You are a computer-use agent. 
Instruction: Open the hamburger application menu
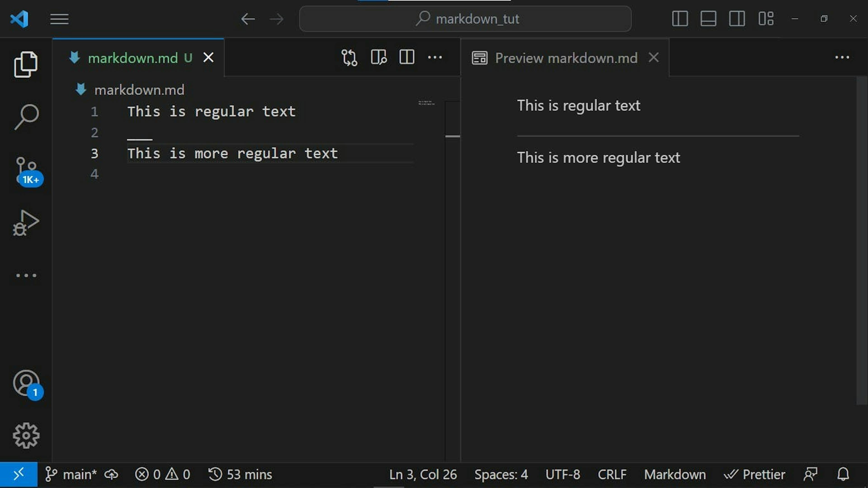[x=59, y=19]
